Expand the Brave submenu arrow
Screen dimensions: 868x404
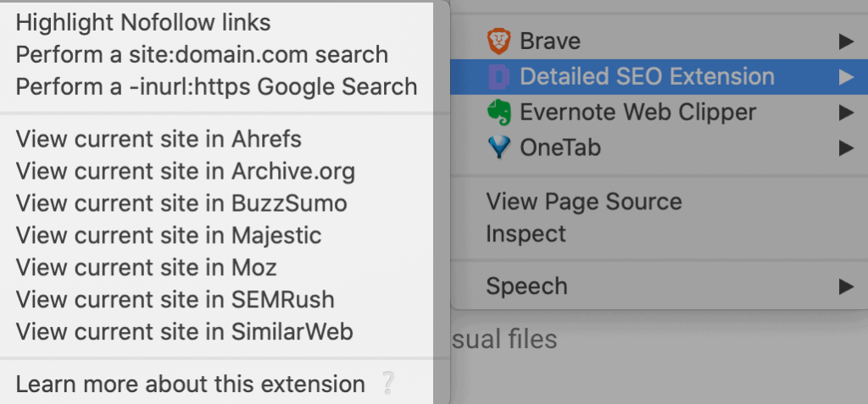(844, 41)
